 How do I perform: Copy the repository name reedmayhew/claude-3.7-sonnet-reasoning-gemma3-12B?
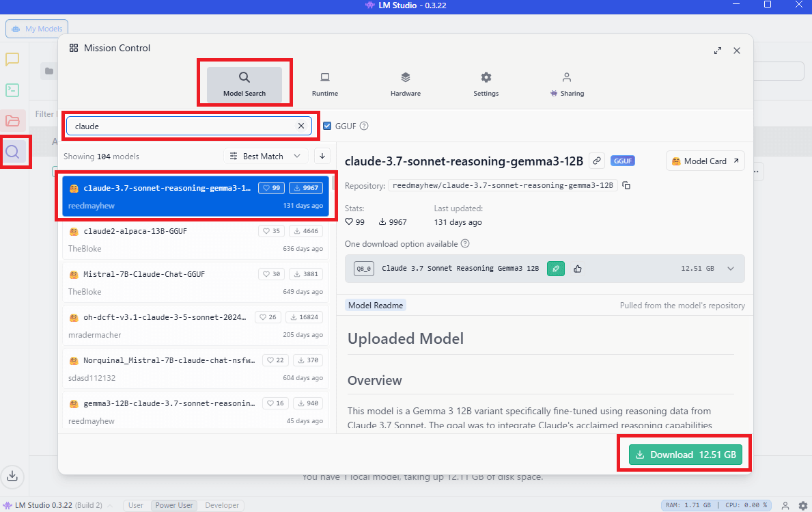(x=626, y=185)
